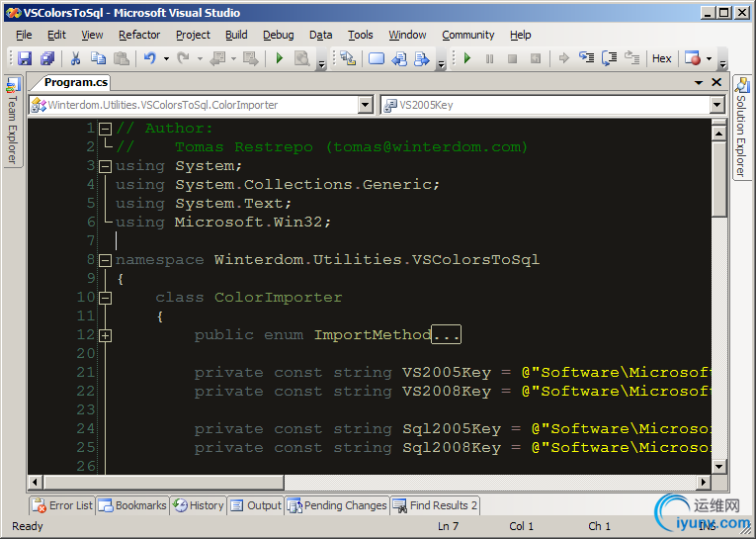
Task: Open the Community menu
Action: (x=468, y=35)
